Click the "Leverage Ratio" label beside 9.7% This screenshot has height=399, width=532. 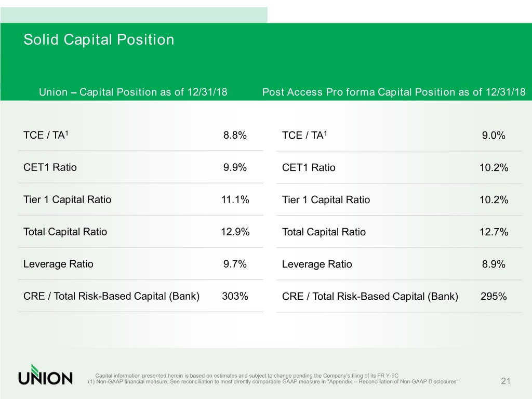(x=58, y=264)
